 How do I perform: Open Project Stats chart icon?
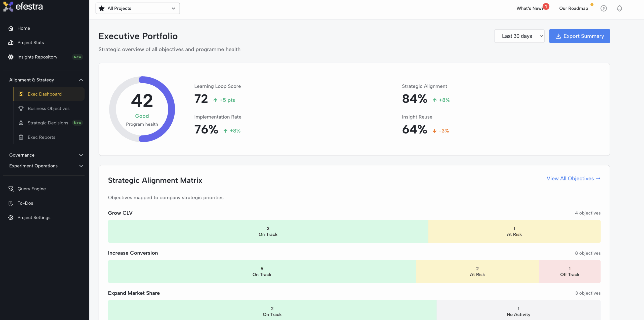pos(11,43)
